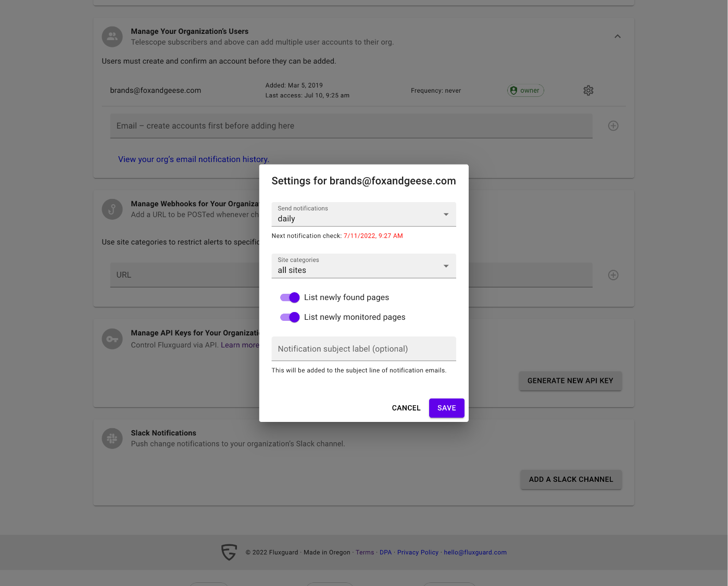Focus the Notification subject label field
The width and height of the screenshot is (728, 586).
point(363,348)
